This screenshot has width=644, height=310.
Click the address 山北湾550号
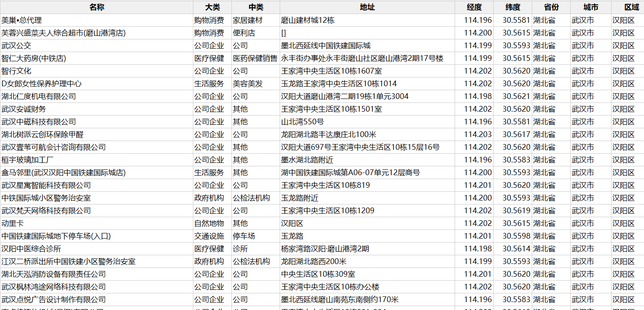coord(367,122)
